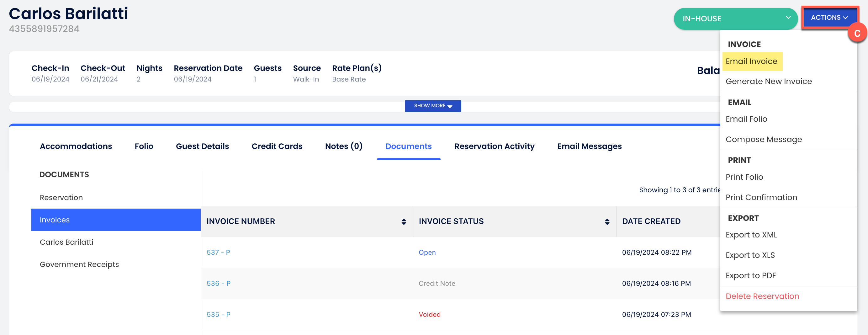This screenshot has height=335, width=868.
Task: Open voided invoice 535 - P
Action: (x=218, y=314)
